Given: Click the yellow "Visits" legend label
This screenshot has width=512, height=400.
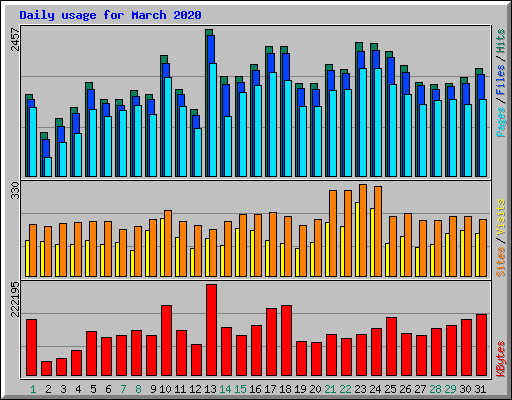Looking at the screenshot, I should [x=501, y=217].
